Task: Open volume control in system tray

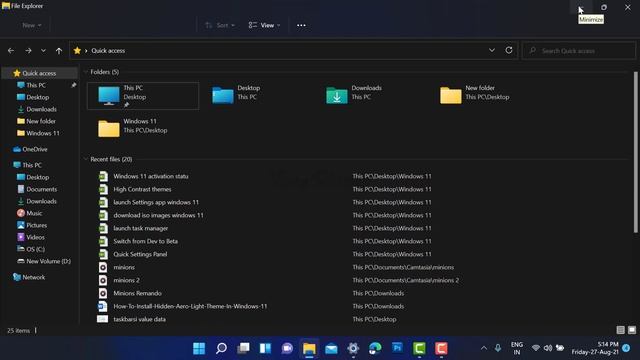Action: [548, 348]
